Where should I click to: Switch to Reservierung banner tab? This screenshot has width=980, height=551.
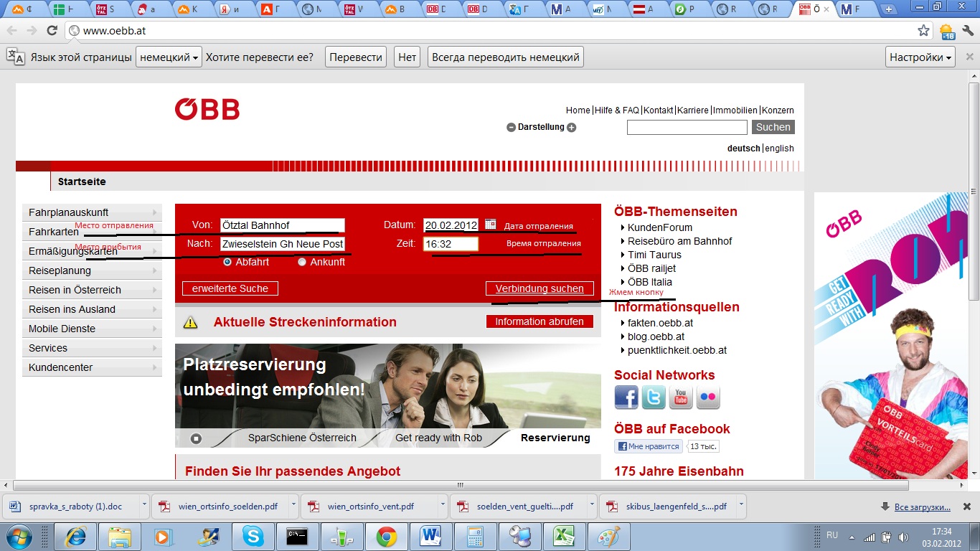point(555,438)
